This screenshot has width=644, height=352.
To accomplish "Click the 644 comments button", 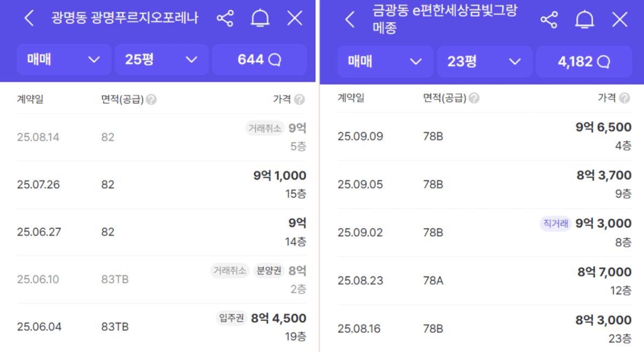I will click(259, 60).
